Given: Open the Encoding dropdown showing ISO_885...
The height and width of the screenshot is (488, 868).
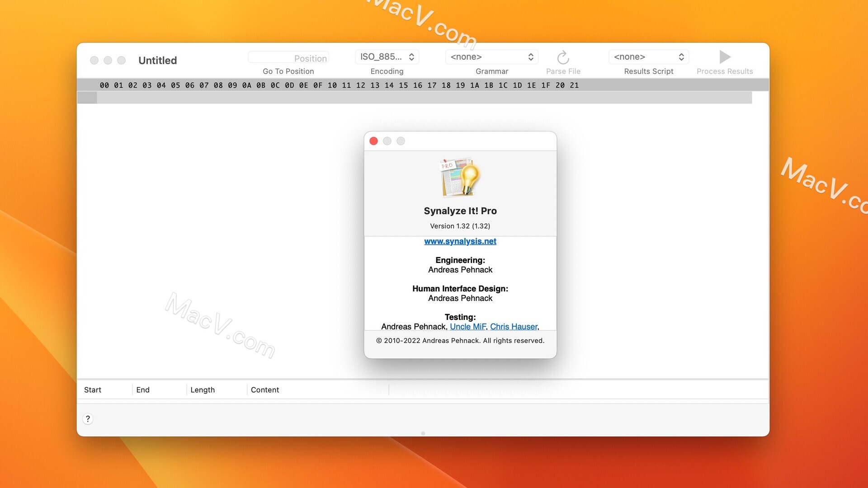Looking at the screenshot, I should click(x=387, y=57).
